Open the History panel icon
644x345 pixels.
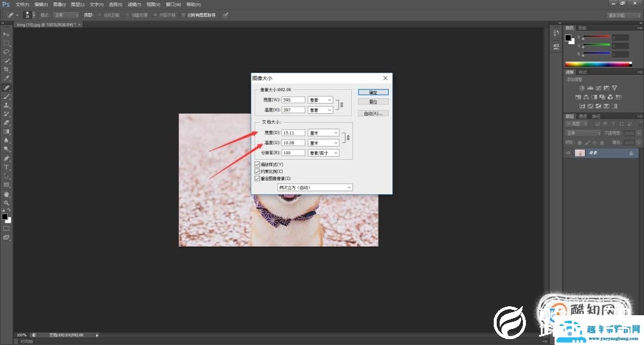556,33
